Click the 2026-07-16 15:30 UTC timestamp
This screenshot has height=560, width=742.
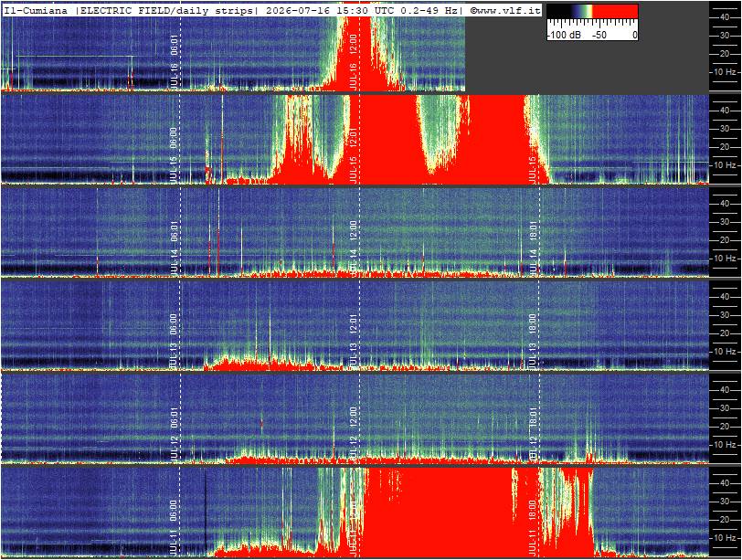pos(331,10)
